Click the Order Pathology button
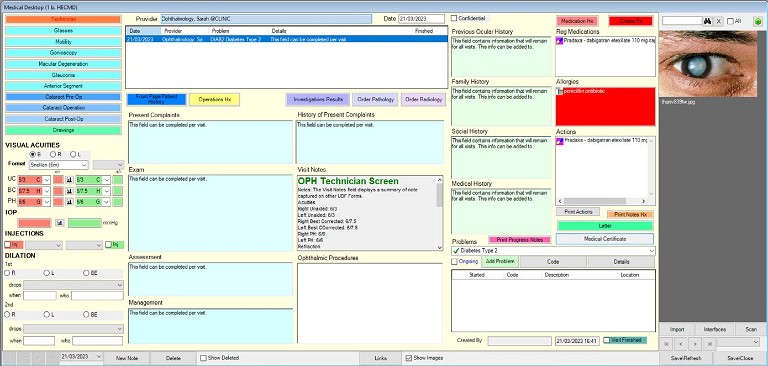The image size is (768, 366). (x=376, y=99)
